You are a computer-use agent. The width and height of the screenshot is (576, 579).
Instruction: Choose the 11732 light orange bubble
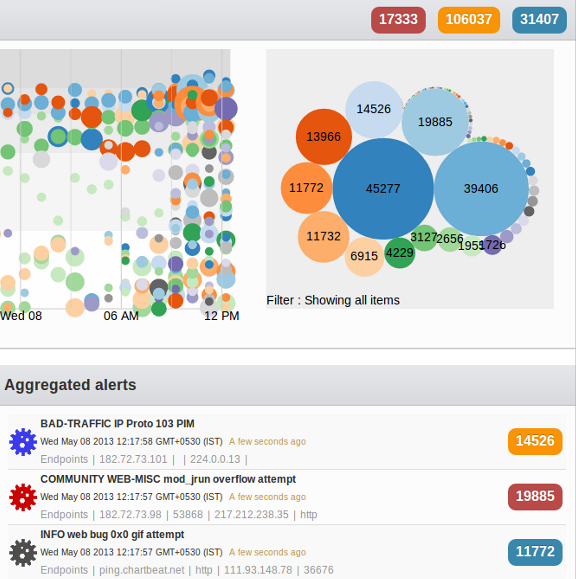coord(323,237)
